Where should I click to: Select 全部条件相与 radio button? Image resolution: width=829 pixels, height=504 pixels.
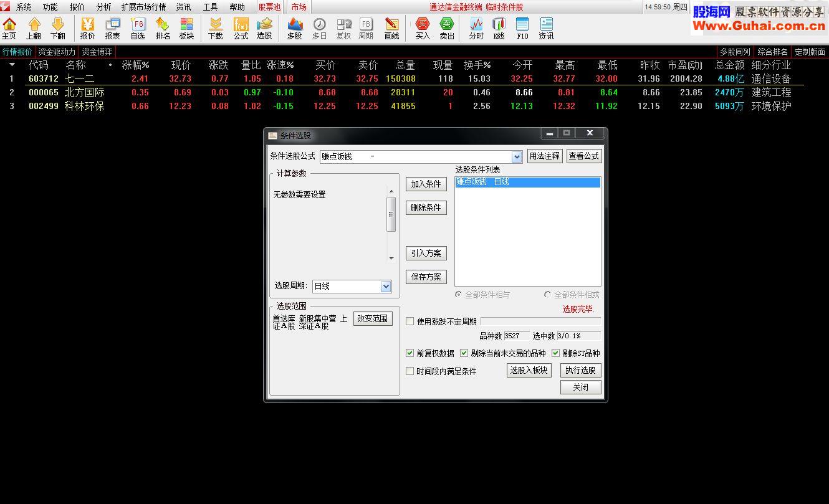[x=459, y=295]
